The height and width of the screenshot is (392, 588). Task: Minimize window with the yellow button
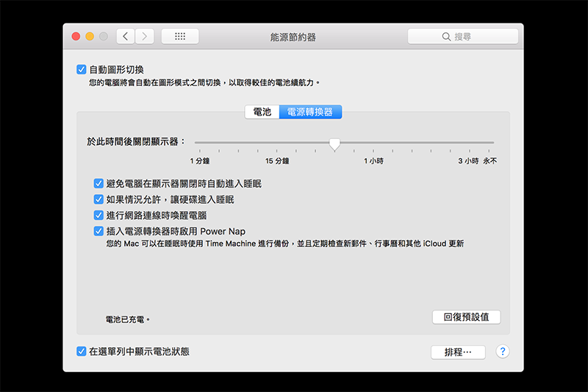(90, 36)
